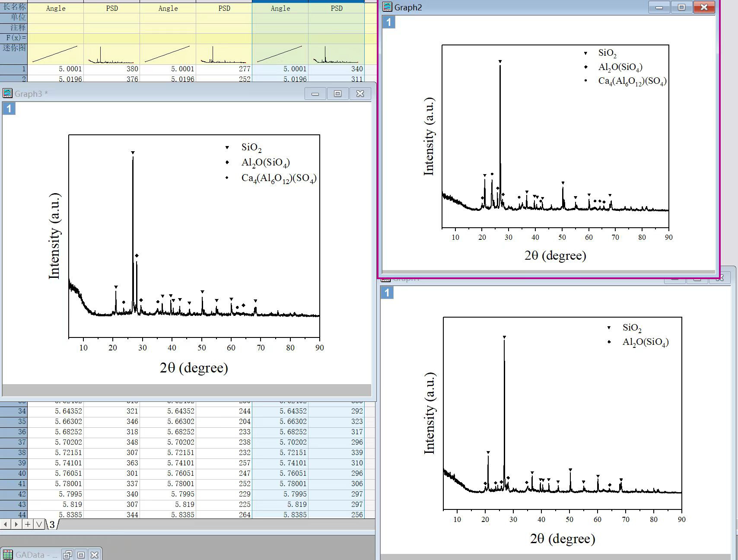Select the worksheet tab named 3
The height and width of the screenshot is (560, 738).
52,524
